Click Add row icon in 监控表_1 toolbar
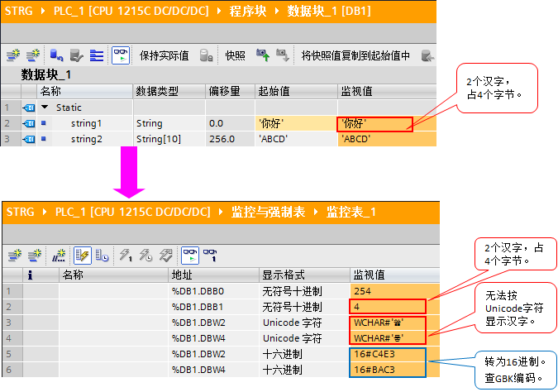 pyautogui.click(x=35, y=256)
